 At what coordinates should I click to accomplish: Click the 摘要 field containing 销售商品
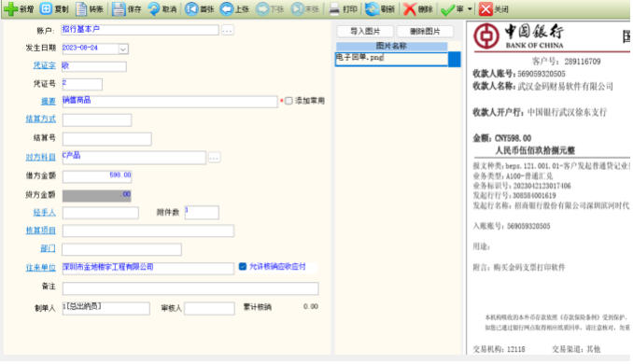pyautogui.click(x=170, y=102)
